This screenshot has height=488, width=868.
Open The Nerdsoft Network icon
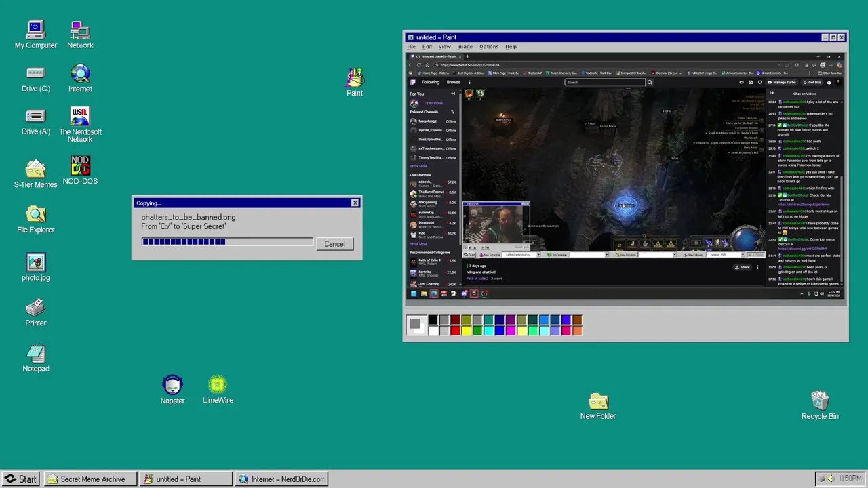(x=80, y=125)
